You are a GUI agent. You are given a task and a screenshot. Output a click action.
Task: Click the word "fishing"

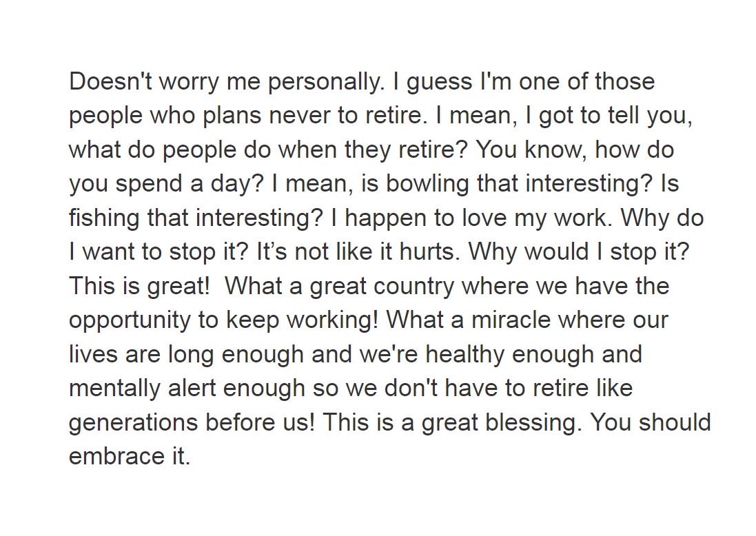coord(105,219)
